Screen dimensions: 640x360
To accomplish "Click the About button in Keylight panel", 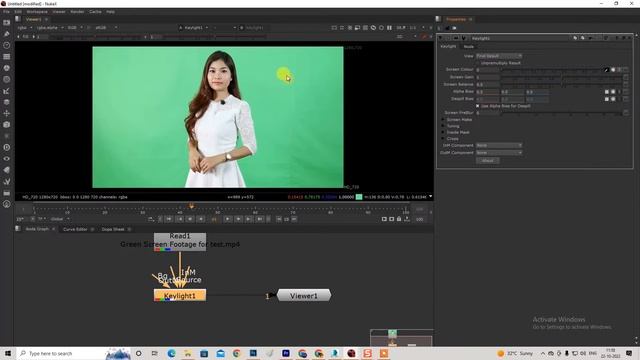I will [x=487, y=161].
